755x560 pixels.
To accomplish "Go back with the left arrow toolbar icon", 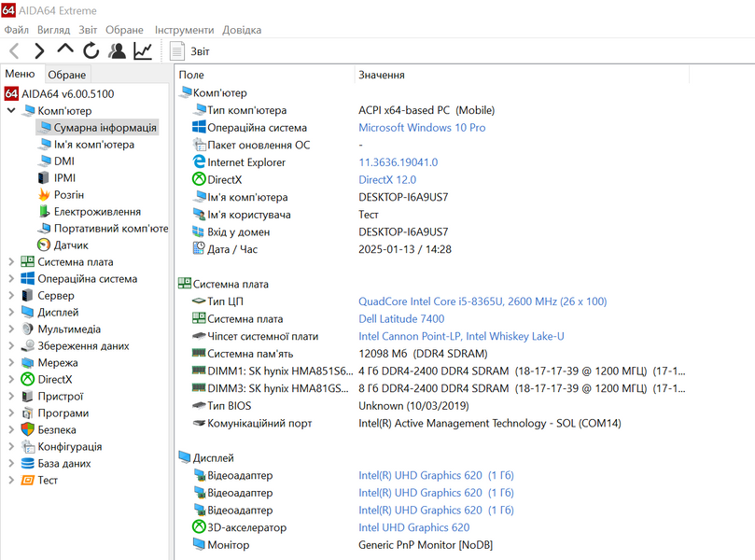I will (14, 50).
